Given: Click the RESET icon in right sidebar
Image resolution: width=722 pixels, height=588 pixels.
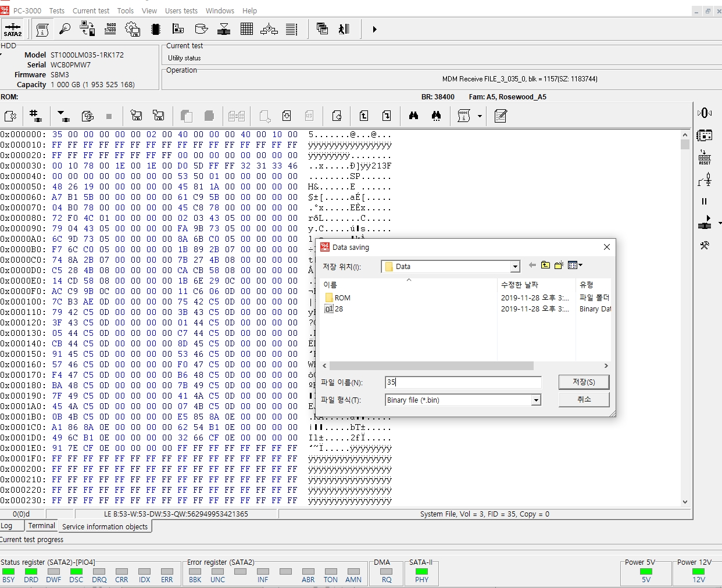Looking at the screenshot, I should 705,157.
